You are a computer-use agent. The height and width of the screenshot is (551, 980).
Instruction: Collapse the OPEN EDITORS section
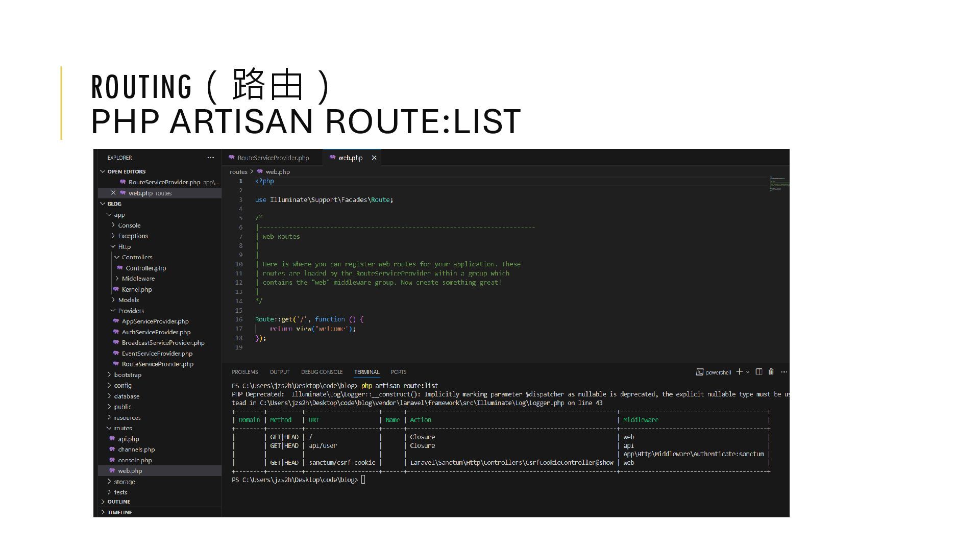(x=126, y=171)
